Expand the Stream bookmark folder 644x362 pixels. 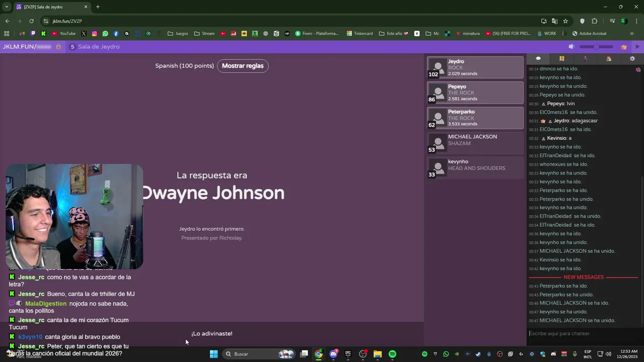pyautogui.click(x=204, y=34)
